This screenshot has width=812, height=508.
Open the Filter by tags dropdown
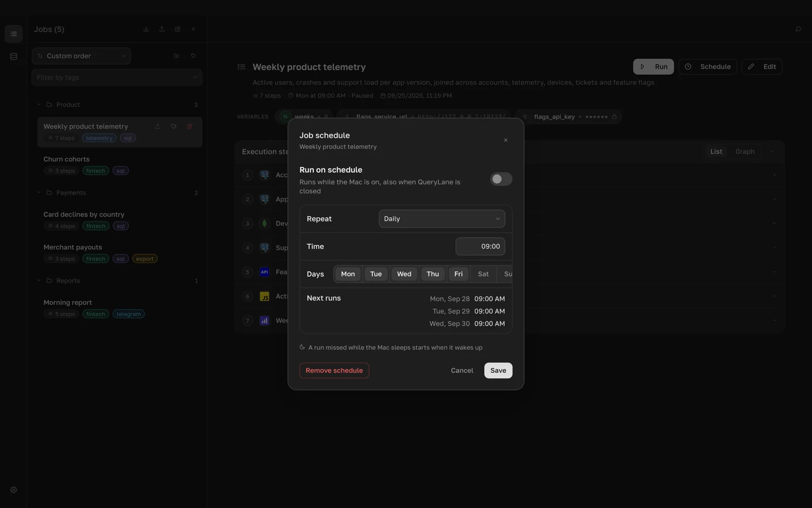[x=117, y=77]
